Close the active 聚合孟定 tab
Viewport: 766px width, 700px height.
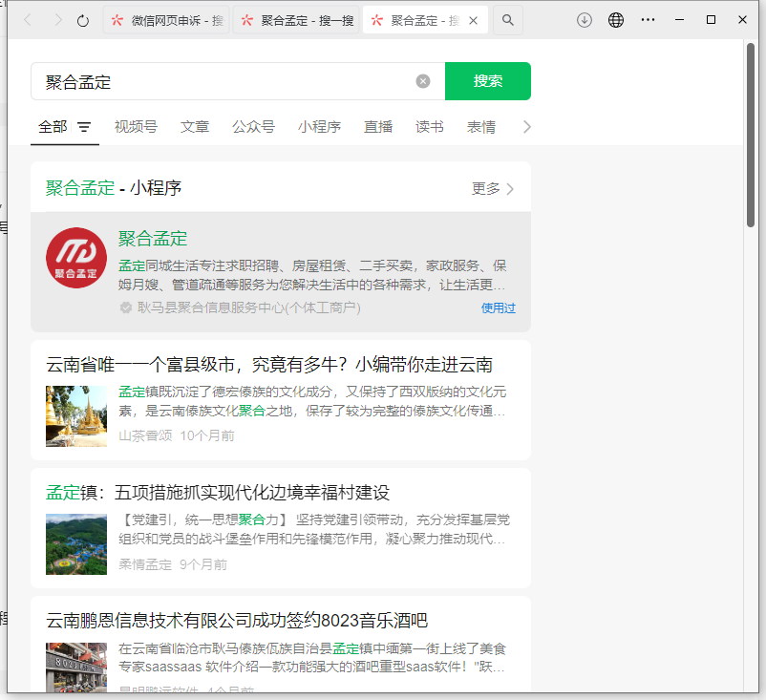[473, 20]
